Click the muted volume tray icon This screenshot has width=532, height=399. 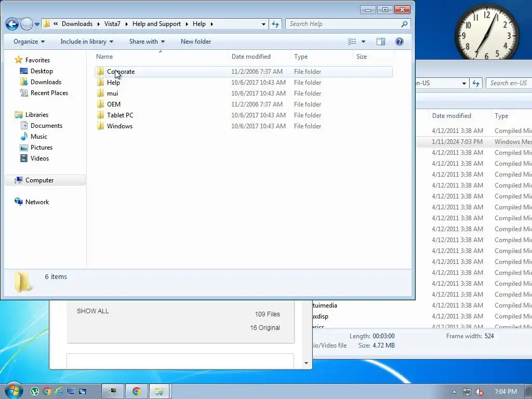[x=480, y=392]
